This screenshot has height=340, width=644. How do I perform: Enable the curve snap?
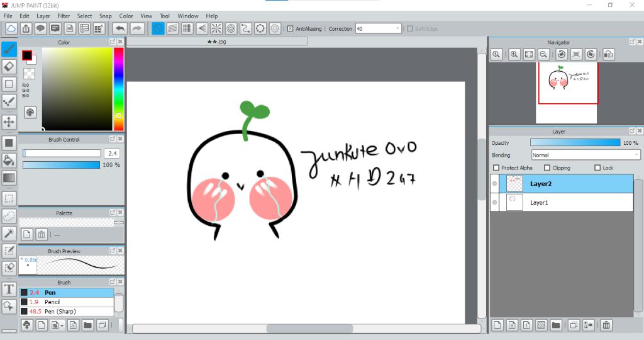(246, 28)
